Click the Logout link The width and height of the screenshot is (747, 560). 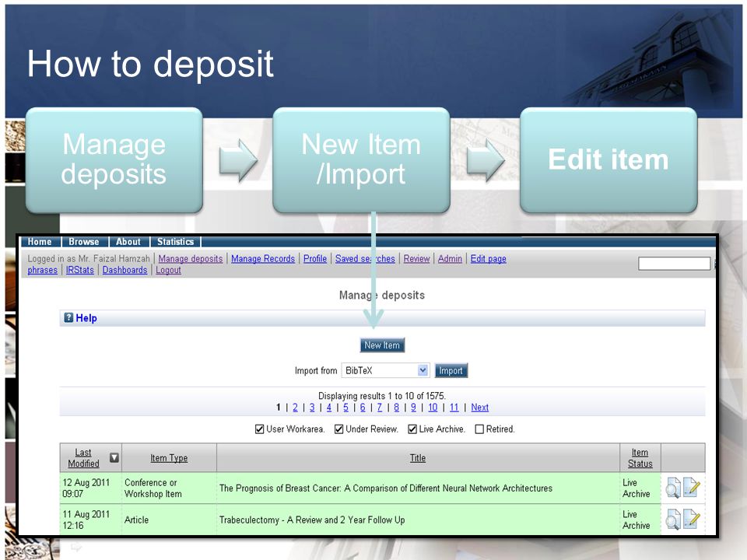[168, 270]
